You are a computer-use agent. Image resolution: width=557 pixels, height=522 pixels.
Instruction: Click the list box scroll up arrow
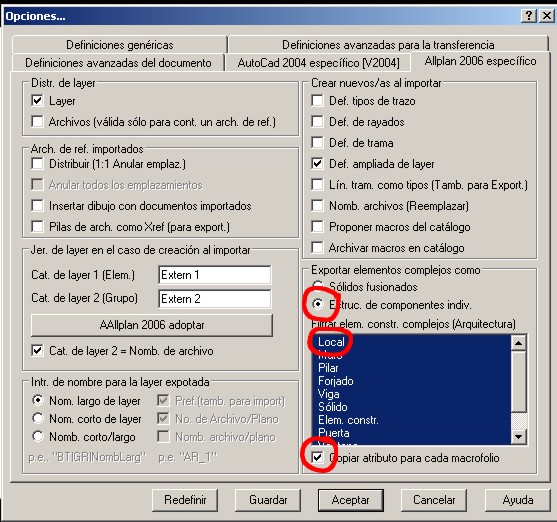(x=518, y=343)
